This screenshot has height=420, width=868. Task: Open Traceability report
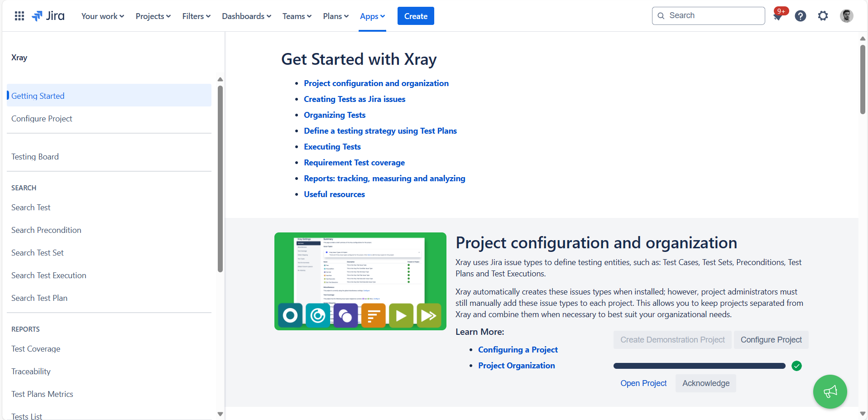(109, 372)
